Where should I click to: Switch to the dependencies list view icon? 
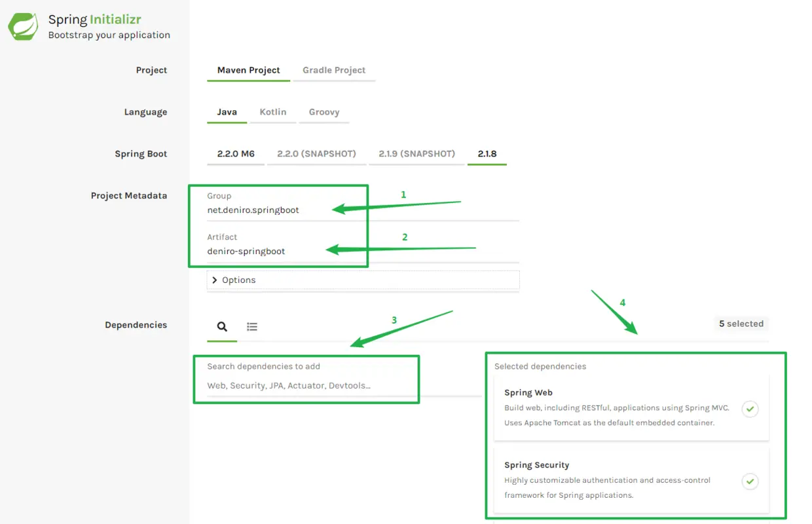tap(252, 326)
